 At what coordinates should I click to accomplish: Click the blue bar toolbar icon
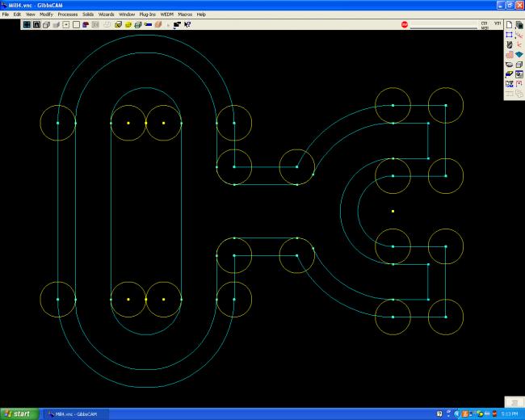pyautogui.click(x=148, y=24)
